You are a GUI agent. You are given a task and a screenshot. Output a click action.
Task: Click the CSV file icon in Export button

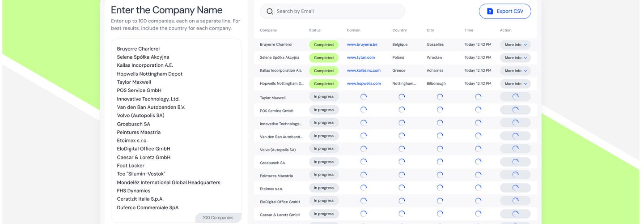tap(490, 12)
